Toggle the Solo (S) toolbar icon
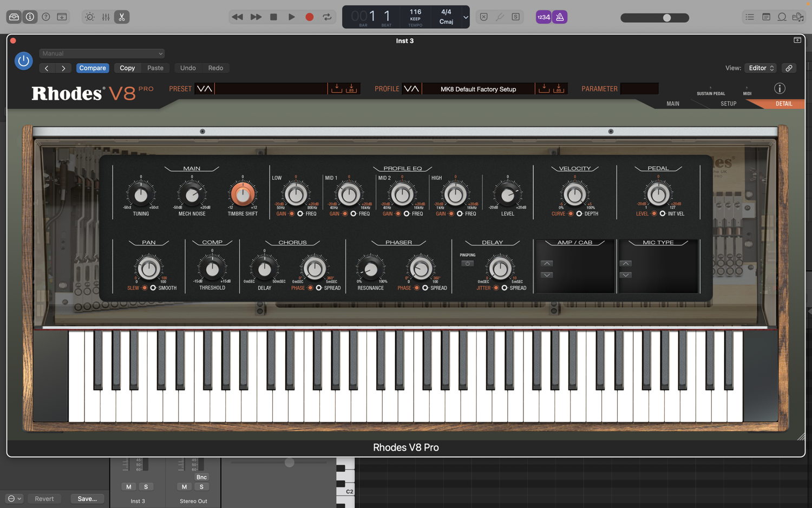The width and height of the screenshot is (812, 508). click(516, 17)
